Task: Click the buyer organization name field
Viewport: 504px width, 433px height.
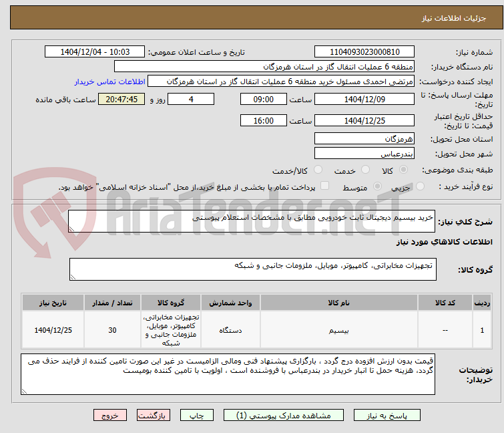Action: coord(264,67)
